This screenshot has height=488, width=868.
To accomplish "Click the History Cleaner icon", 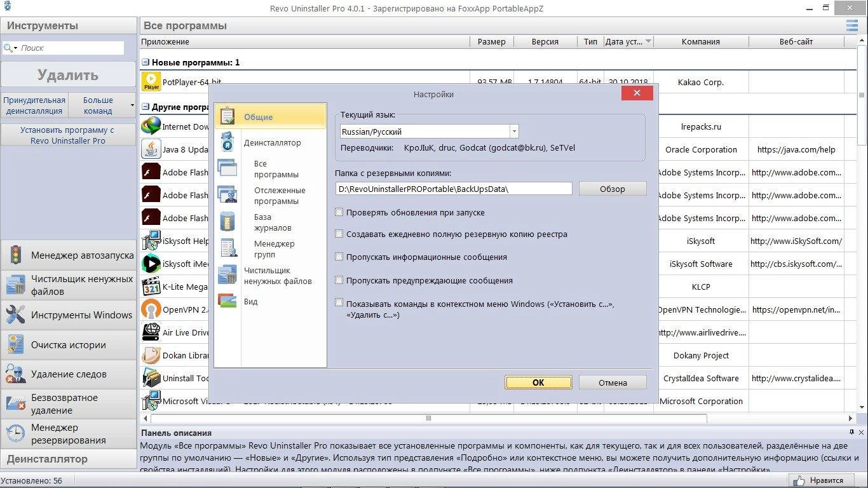I will [15, 344].
